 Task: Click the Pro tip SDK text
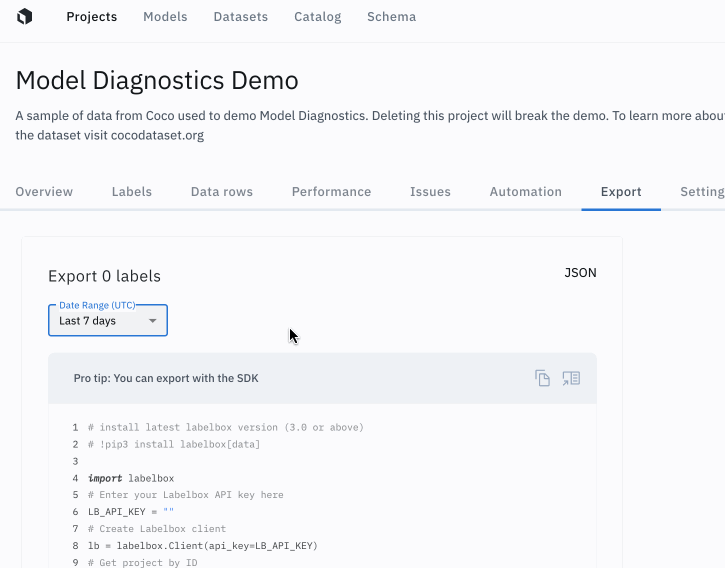[x=166, y=378]
